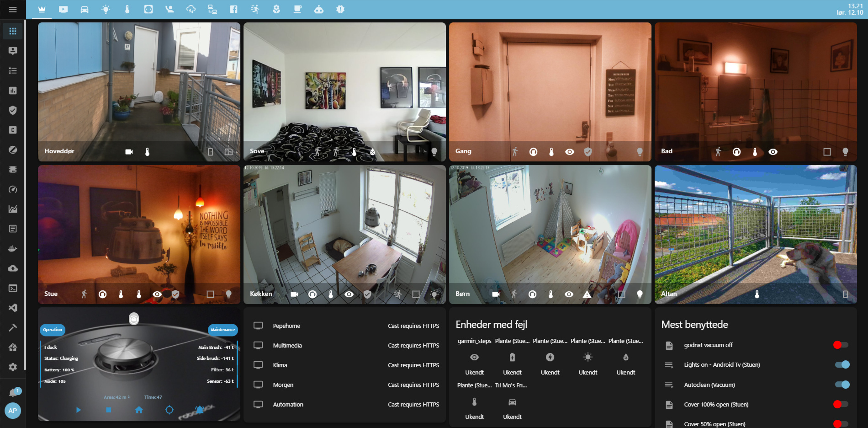Screen dimensions: 868x428
Task: Select the Automation cast row
Action: (x=345, y=405)
